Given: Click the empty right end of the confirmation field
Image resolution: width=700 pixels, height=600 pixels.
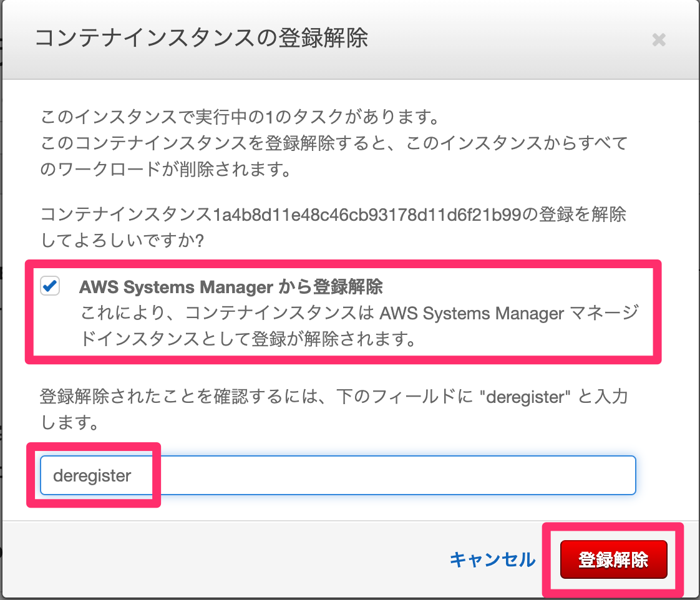Looking at the screenshot, I should (561, 476).
